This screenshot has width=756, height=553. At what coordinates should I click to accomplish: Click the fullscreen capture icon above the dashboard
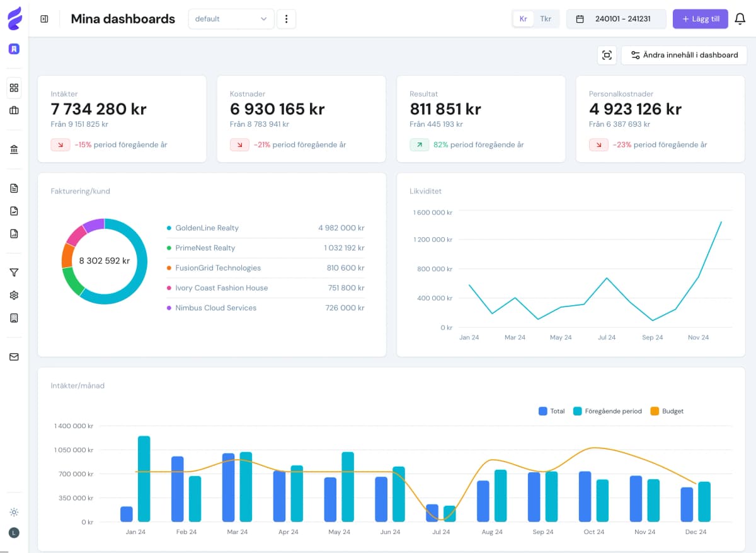[606, 55]
